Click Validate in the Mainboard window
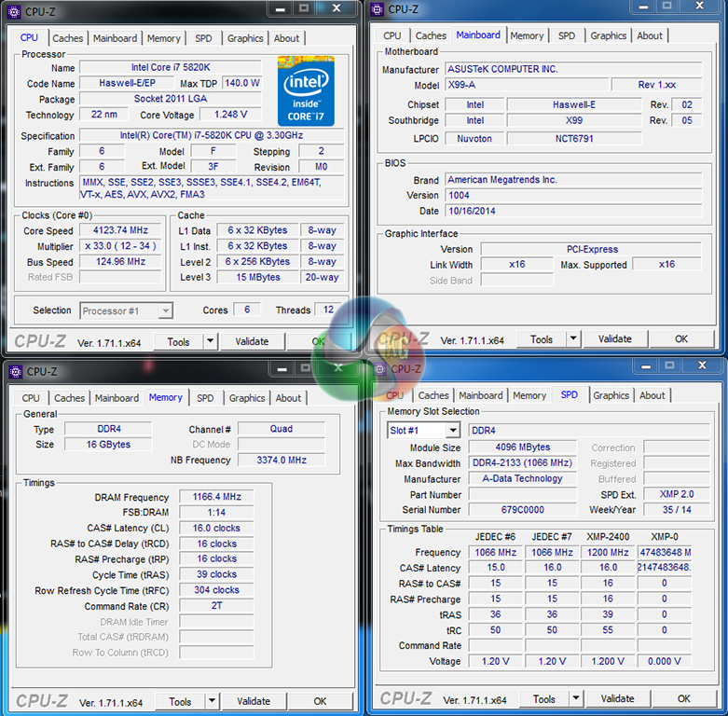728x716 pixels. tap(614, 339)
